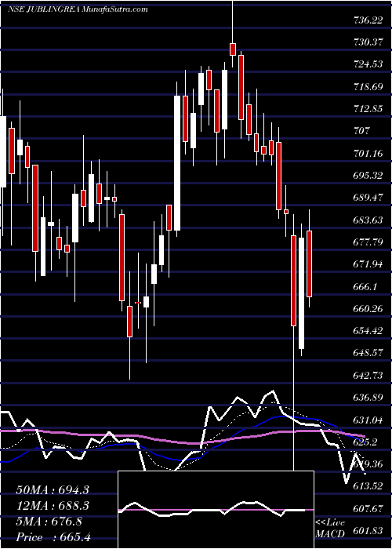Click the 631.04 price axis label
392x549 pixels.
(368, 420)
